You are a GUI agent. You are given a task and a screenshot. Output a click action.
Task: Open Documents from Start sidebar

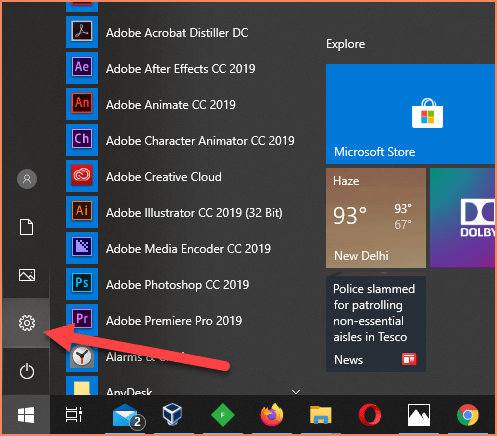(x=26, y=227)
